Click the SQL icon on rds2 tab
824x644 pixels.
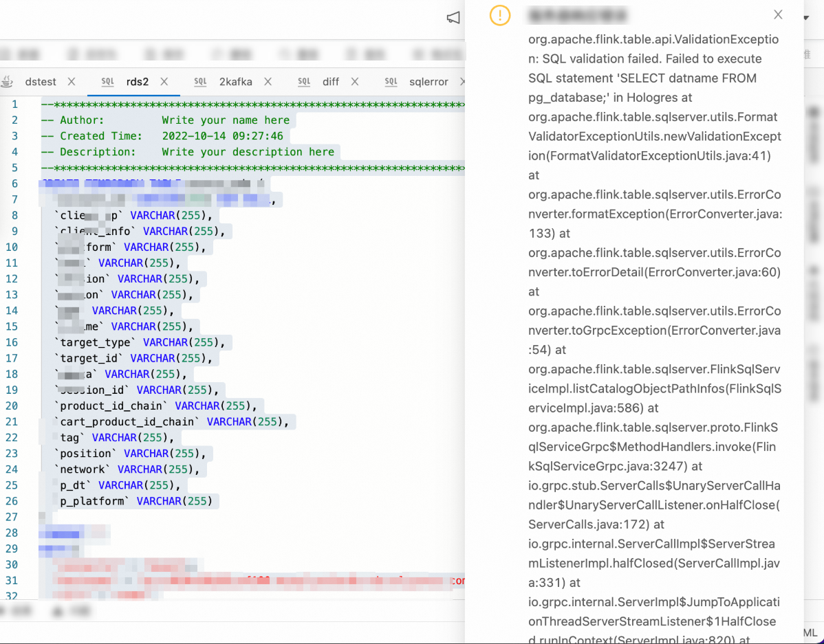click(108, 81)
